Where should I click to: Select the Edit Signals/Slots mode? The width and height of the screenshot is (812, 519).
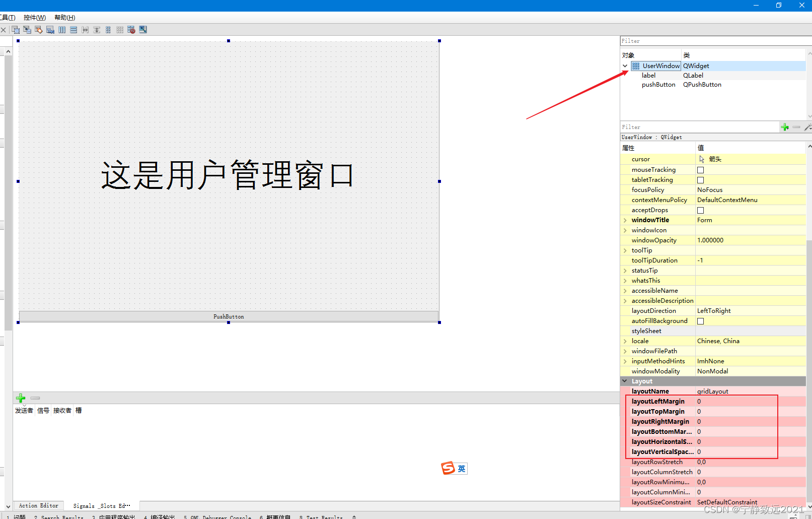[x=27, y=29]
